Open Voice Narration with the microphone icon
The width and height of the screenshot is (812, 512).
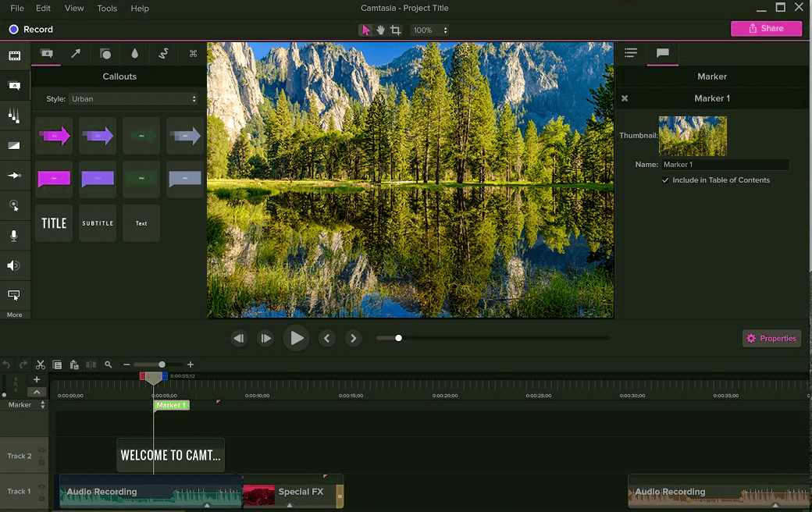(16, 235)
